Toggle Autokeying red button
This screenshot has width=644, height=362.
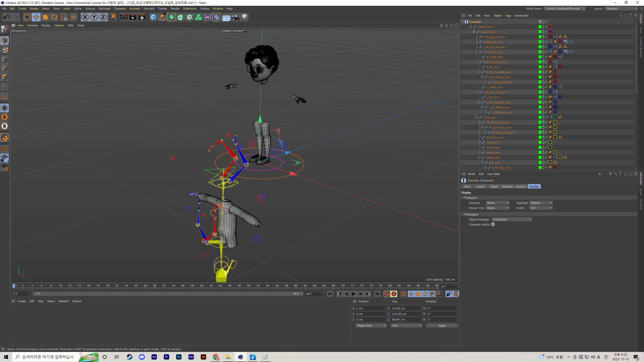click(394, 294)
